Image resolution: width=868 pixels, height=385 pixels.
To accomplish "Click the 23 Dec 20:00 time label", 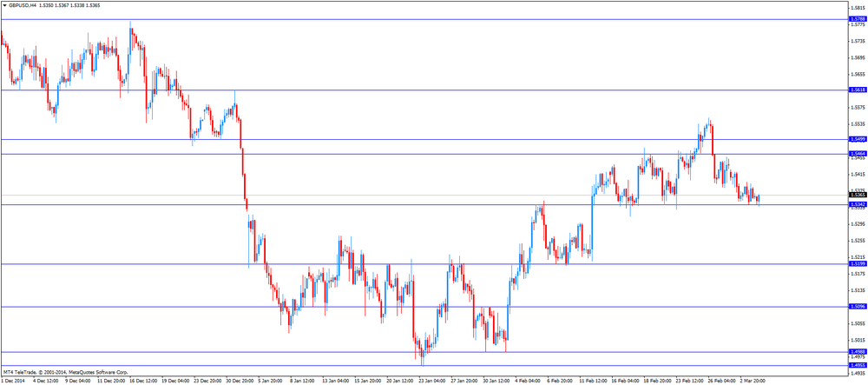I will (x=207, y=382).
